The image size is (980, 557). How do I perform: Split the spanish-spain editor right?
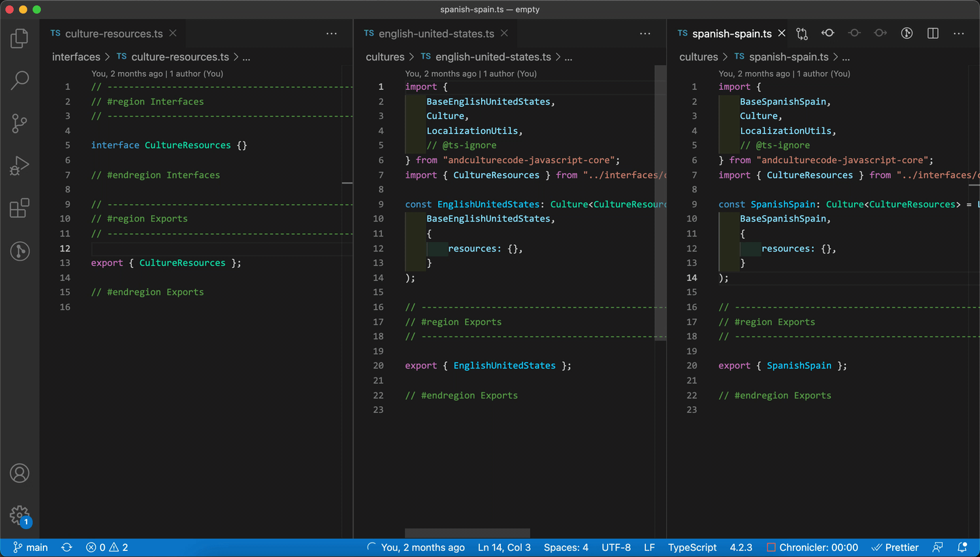[x=933, y=33]
